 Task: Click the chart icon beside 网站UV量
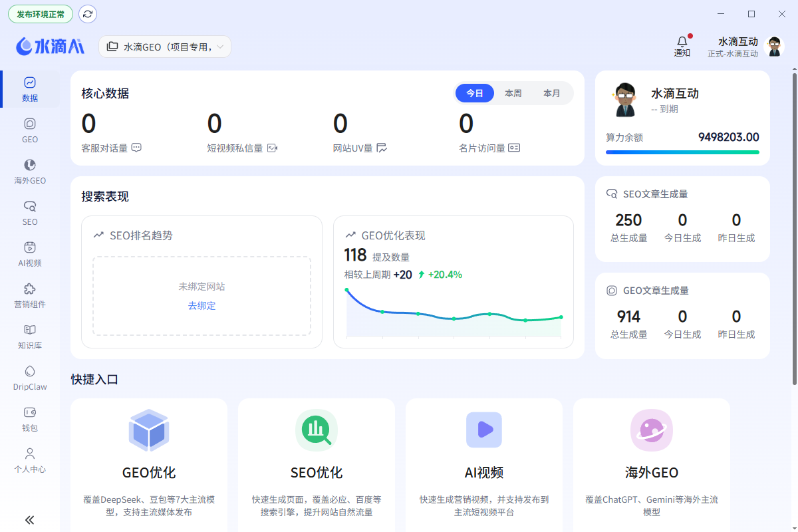(382, 148)
